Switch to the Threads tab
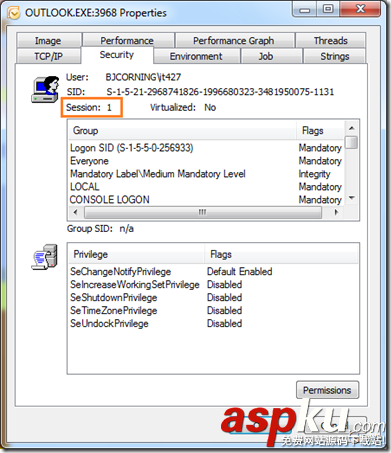 coord(331,41)
